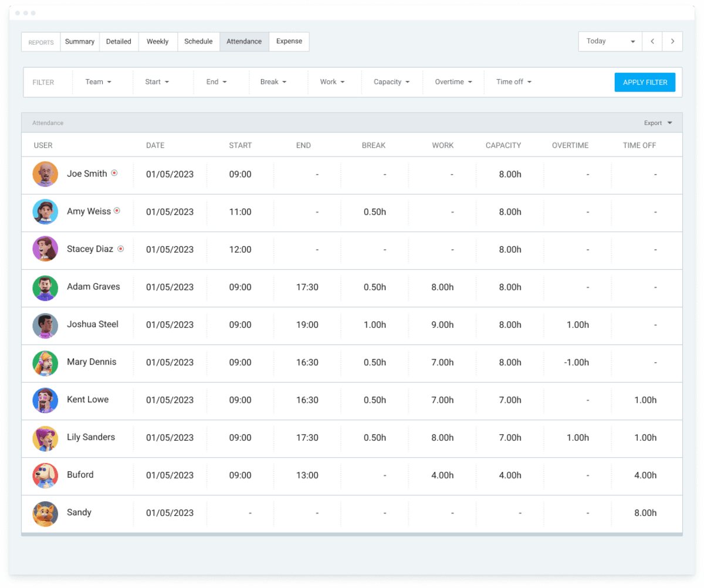Click Mary Dennis's profile icon

[45, 362]
